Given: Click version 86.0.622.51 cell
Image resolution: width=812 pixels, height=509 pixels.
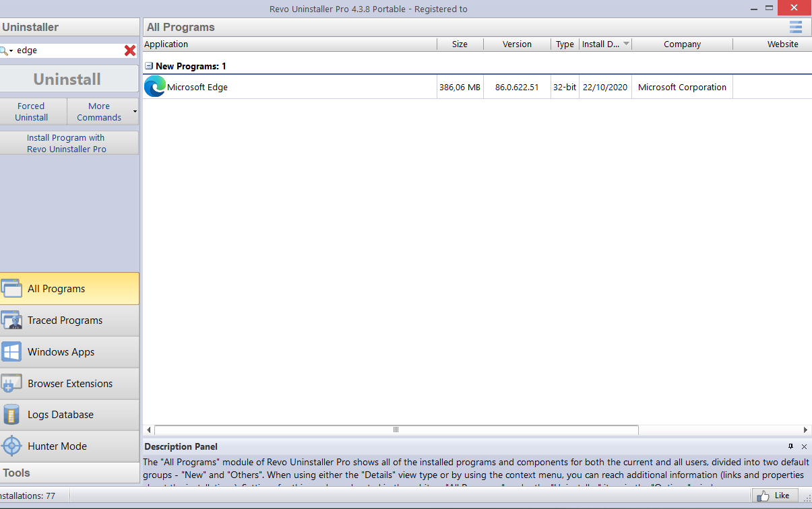Looking at the screenshot, I should (x=517, y=87).
